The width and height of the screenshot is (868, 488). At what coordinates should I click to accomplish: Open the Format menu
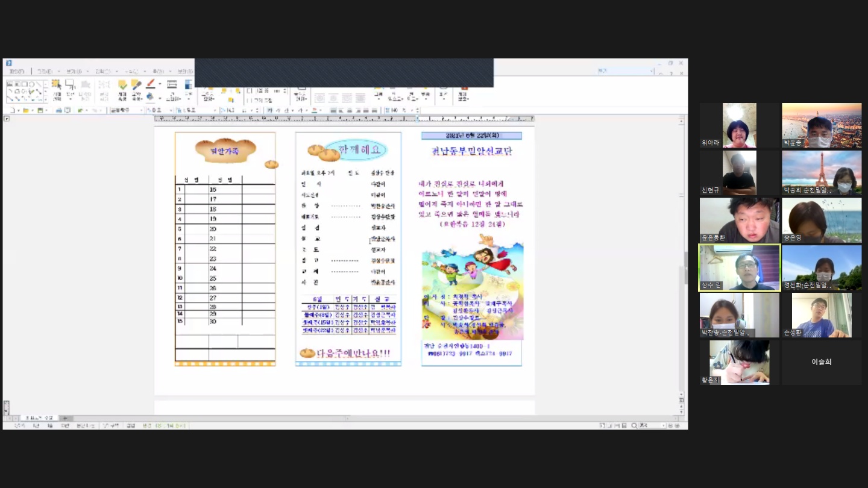131,71
